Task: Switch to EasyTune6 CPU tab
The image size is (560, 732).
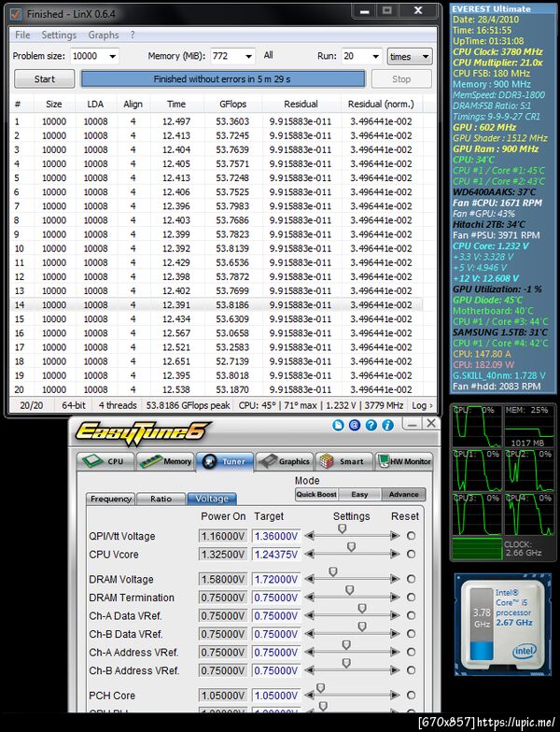Action: [x=105, y=461]
